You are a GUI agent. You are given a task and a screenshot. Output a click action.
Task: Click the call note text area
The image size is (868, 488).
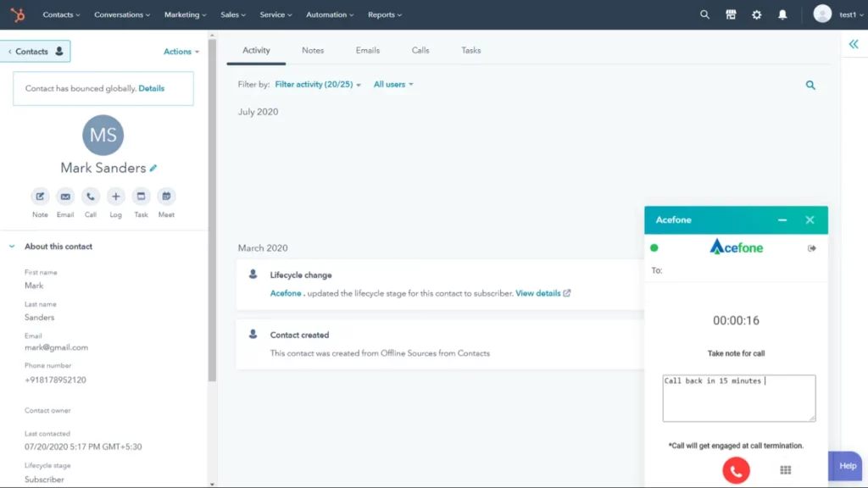pos(739,398)
